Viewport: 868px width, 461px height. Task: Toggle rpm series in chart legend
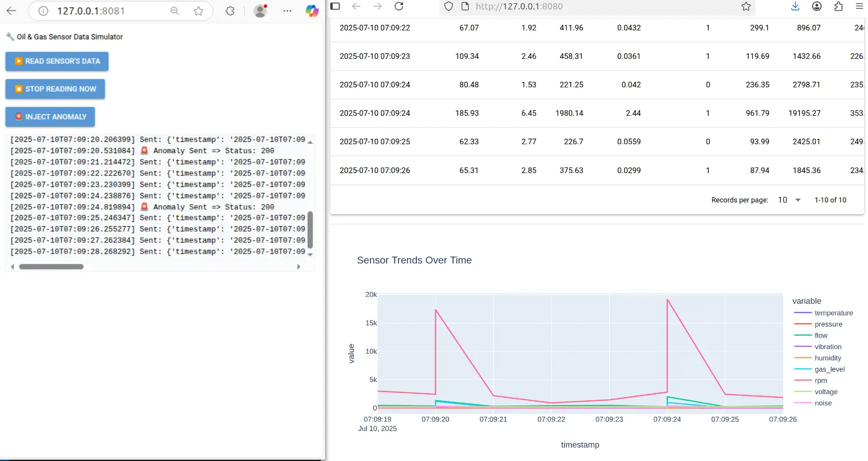coord(811,380)
